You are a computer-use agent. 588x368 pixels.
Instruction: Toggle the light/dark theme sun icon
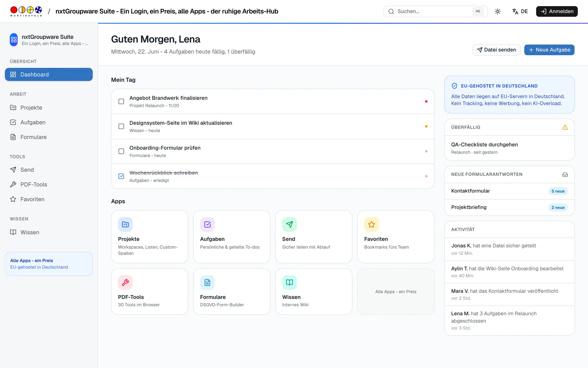click(x=498, y=11)
